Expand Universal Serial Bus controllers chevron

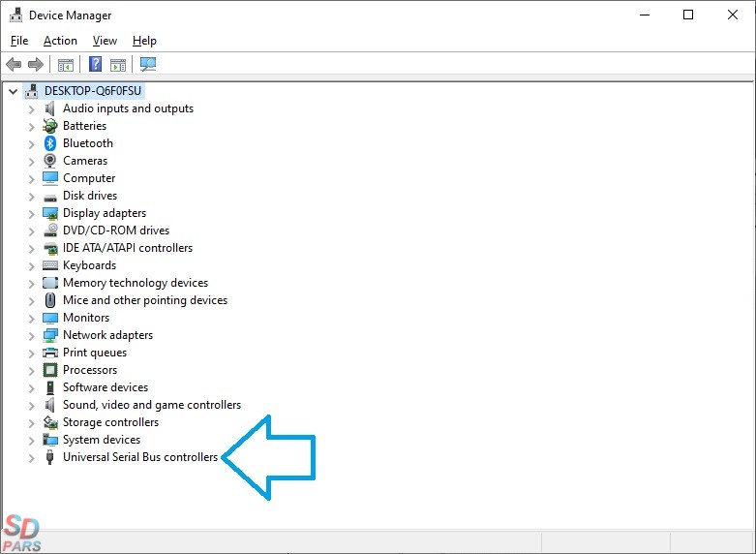coord(31,457)
